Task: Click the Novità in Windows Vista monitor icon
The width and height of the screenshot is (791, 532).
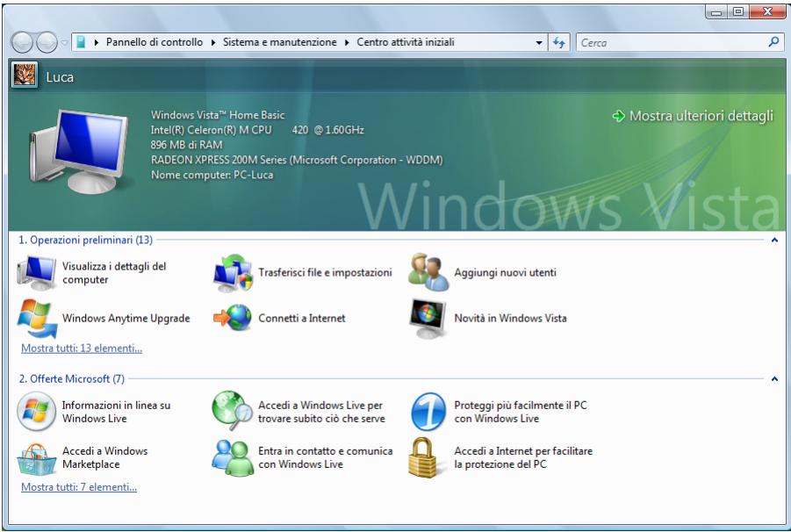Action: [428, 318]
